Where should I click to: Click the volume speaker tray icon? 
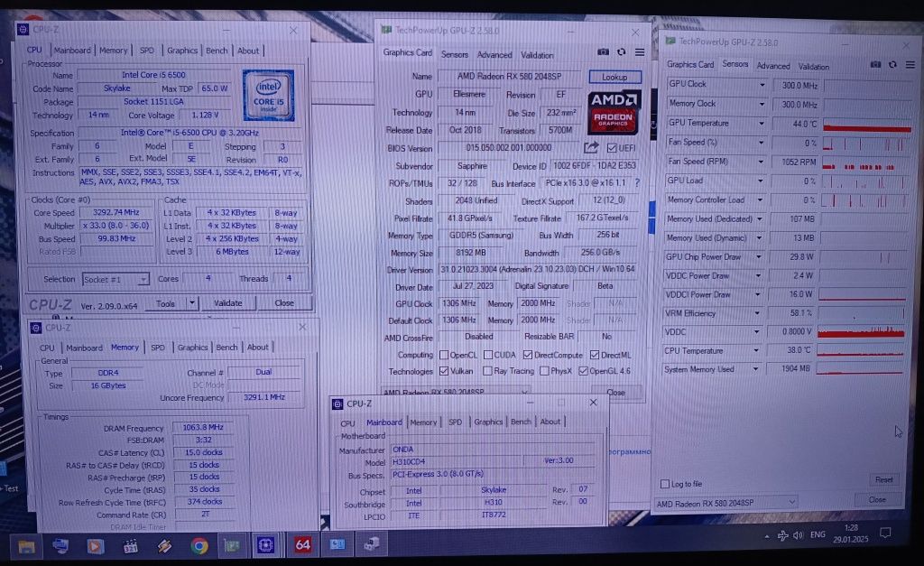coord(798,535)
